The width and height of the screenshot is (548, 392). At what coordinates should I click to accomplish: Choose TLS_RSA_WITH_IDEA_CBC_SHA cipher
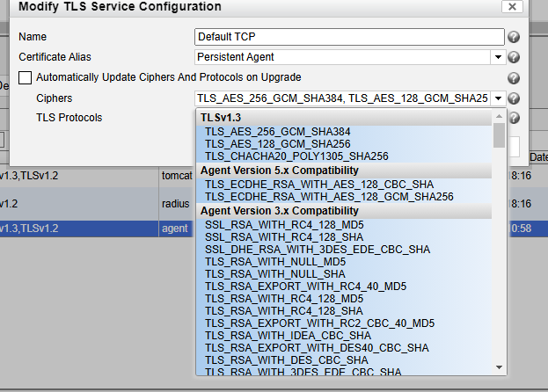point(288,336)
